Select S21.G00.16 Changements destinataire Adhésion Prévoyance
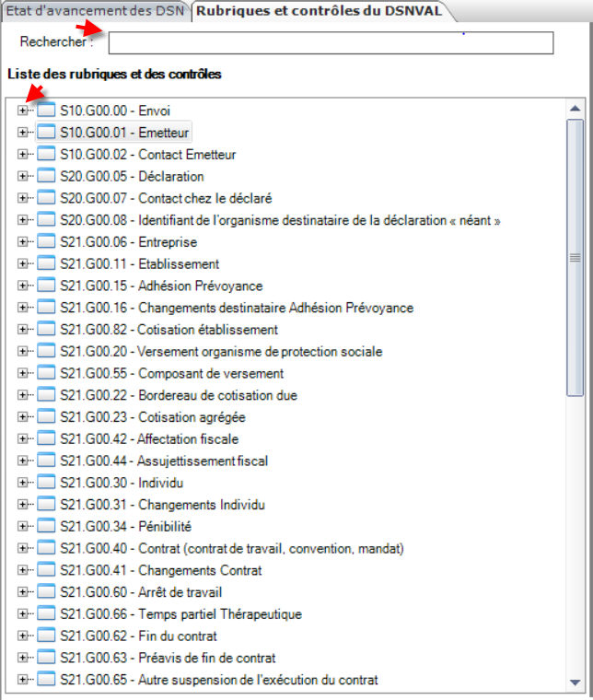 point(237,308)
